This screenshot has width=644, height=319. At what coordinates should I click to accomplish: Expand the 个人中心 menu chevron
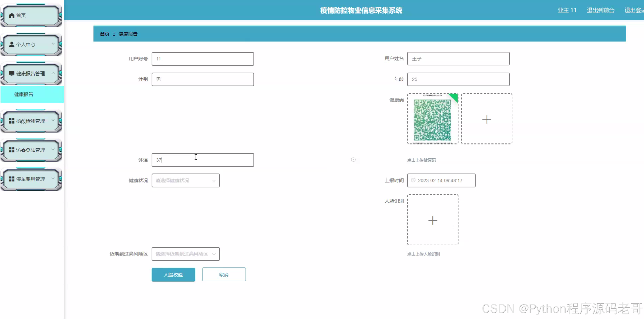click(x=53, y=44)
